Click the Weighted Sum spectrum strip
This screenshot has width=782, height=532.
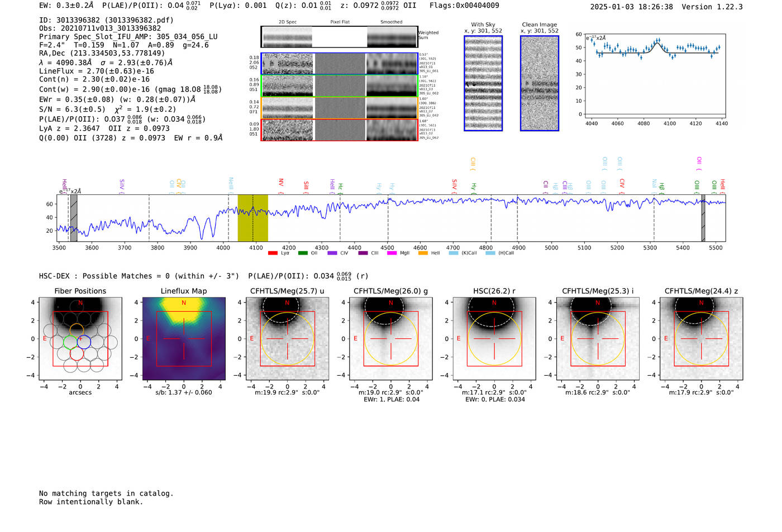(340, 37)
